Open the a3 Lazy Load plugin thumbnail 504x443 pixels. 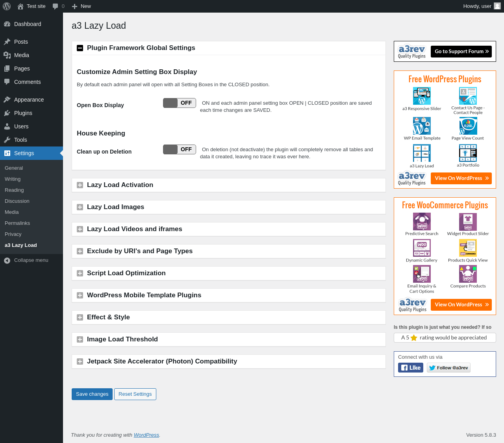point(422,153)
